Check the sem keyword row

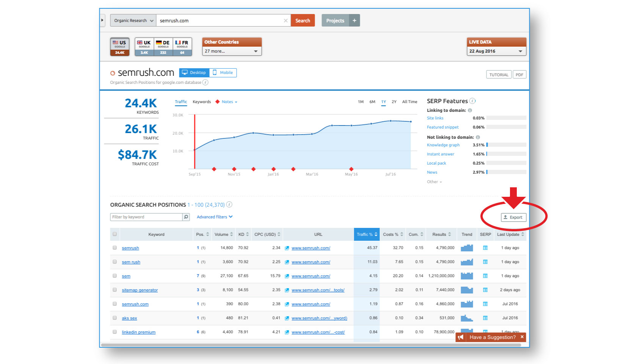pyautogui.click(x=115, y=276)
